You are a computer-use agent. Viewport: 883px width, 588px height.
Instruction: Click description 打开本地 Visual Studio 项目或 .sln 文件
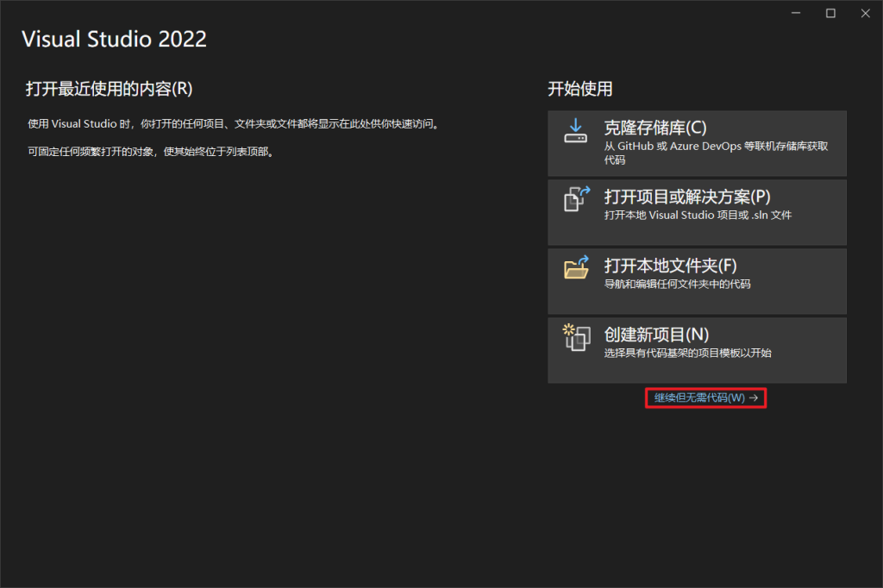(x=698, y=216)
